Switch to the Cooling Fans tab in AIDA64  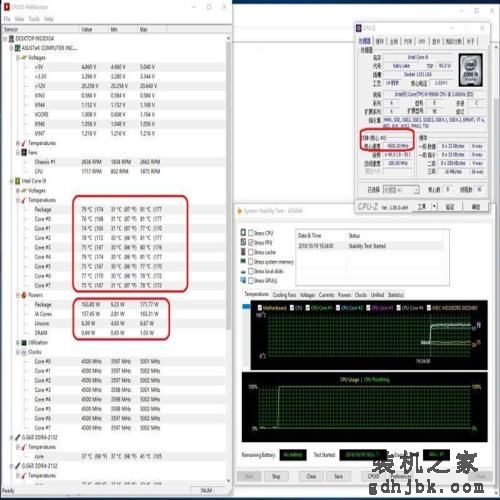[284, 295]
